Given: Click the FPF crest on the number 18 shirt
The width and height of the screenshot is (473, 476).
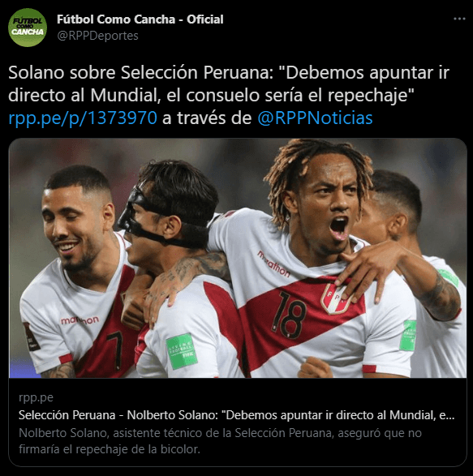Looking at the screenshot, I should click(336, 298).
